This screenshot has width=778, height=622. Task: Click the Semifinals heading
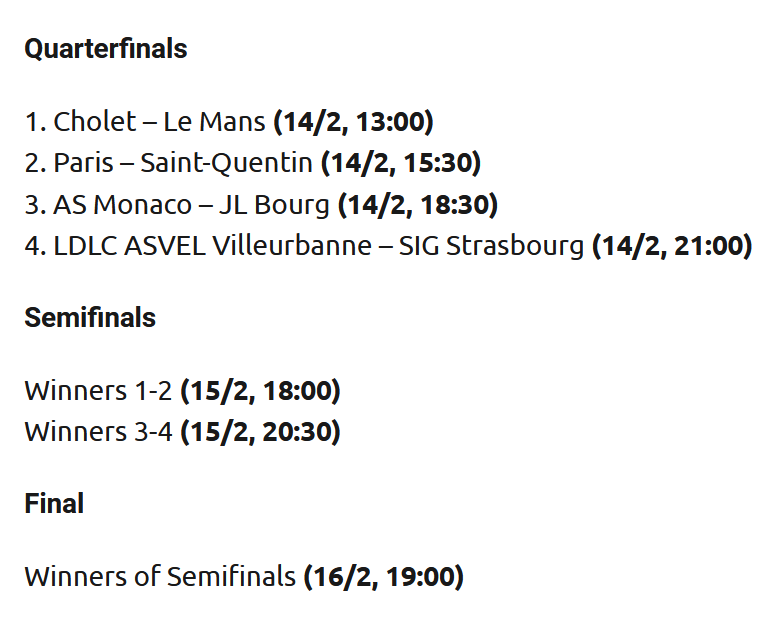90,317
